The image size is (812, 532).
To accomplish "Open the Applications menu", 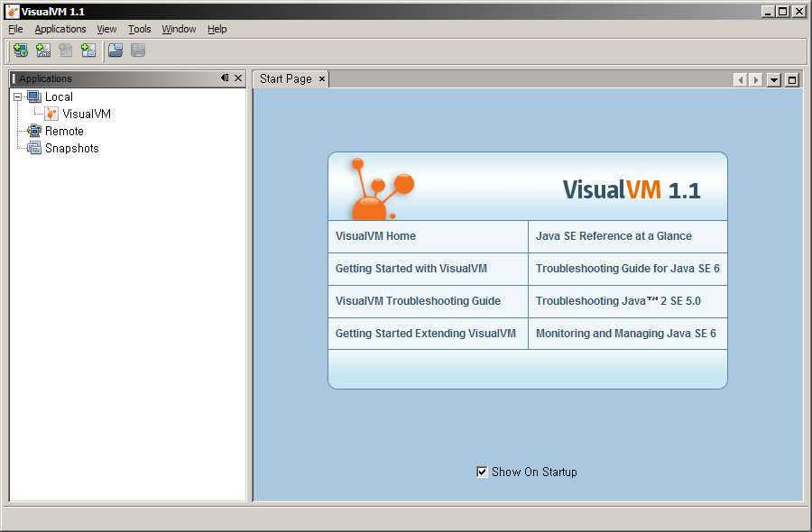I will click(x=60, y=29).
